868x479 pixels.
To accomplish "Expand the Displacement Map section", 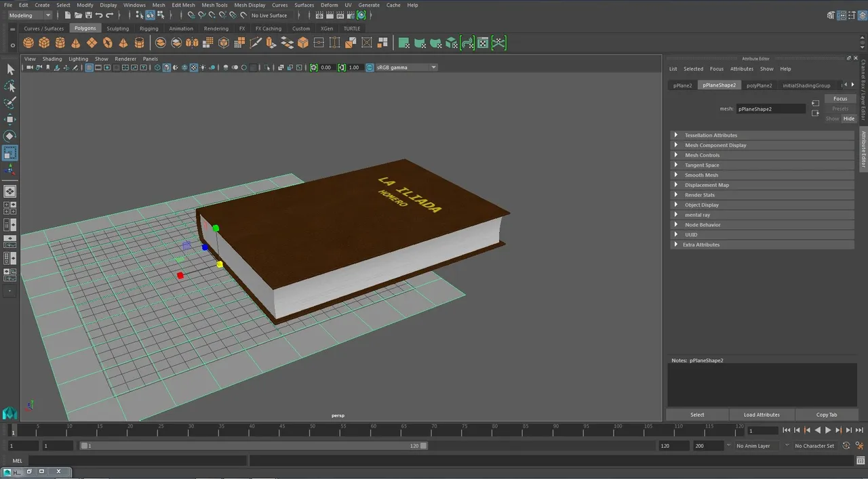I will (762, 185).
